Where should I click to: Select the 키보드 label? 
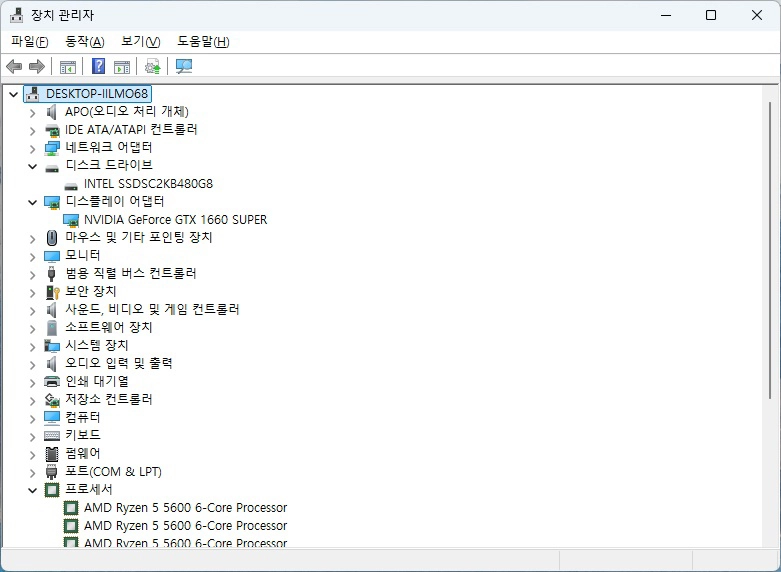(x=83, y=435)
